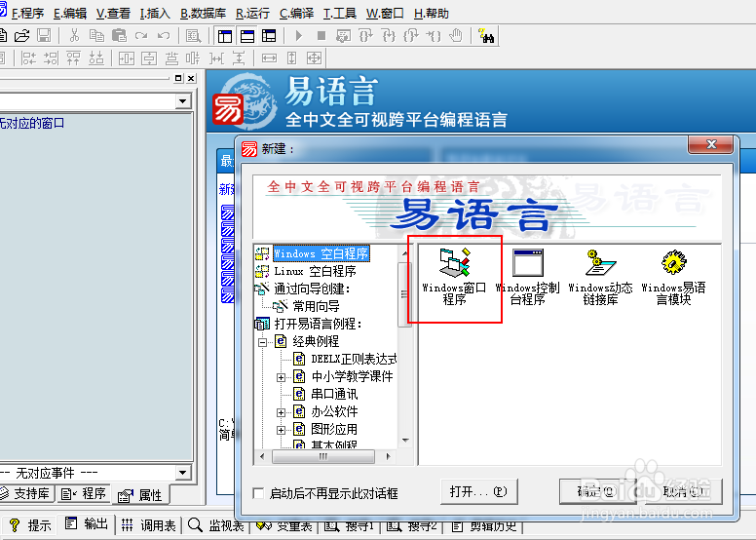Click the tree horizontal scrollbar right arrow

click(389, 456)
